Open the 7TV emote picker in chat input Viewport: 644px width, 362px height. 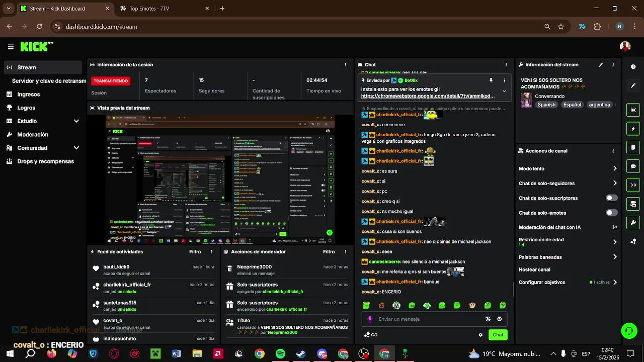tap(488, 319)
